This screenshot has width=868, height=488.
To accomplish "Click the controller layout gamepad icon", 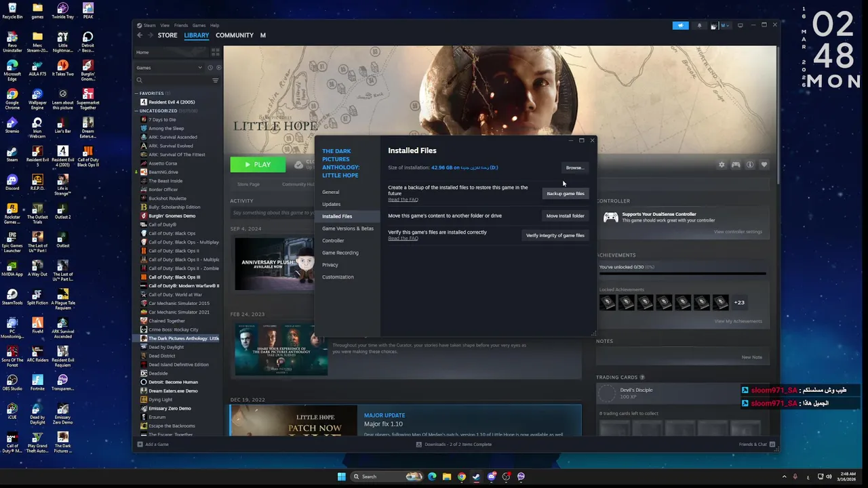I will 736,165.
